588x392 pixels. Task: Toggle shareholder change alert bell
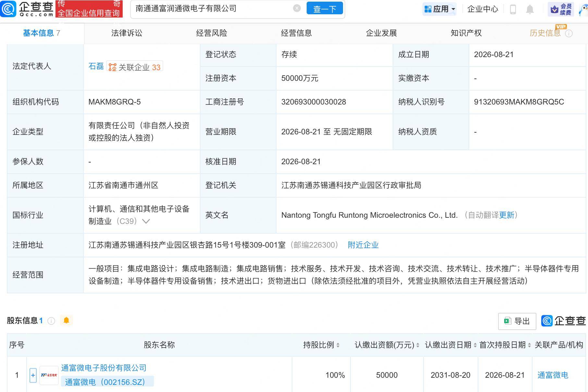66,321
